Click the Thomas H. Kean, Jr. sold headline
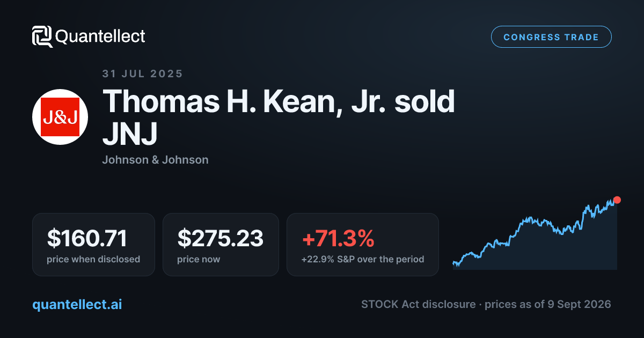Viewport: 644px width, 338px height. point(279,101)
